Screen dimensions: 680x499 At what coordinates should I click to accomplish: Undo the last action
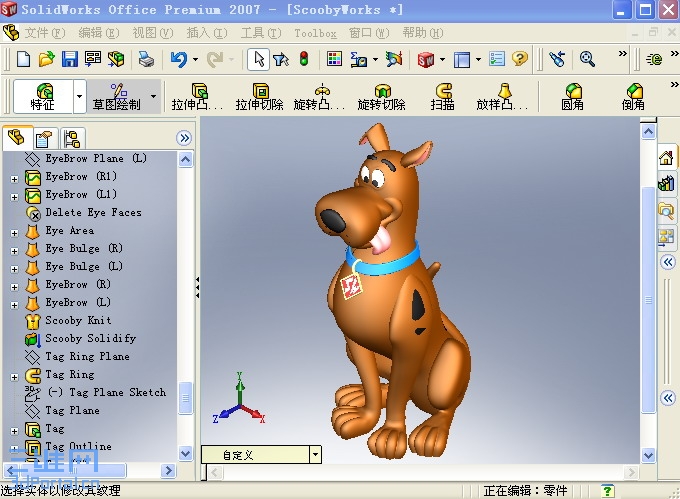coord(179,59)
